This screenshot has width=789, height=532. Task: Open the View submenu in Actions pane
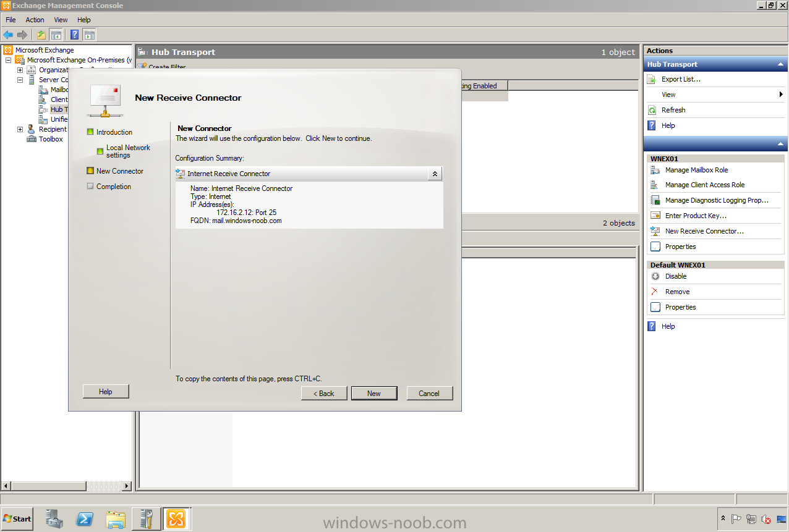pos(715,95)
